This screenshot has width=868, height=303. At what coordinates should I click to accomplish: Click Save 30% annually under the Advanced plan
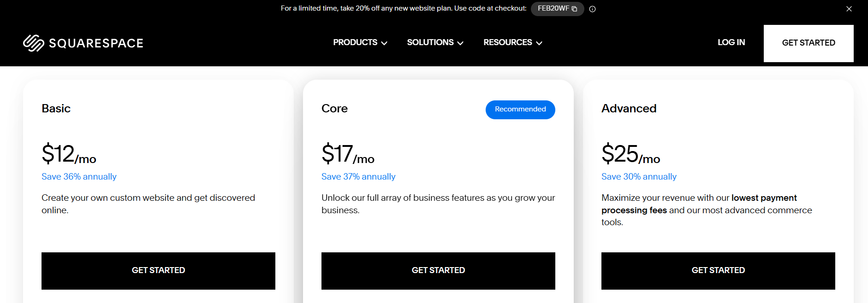pos(639,176)
